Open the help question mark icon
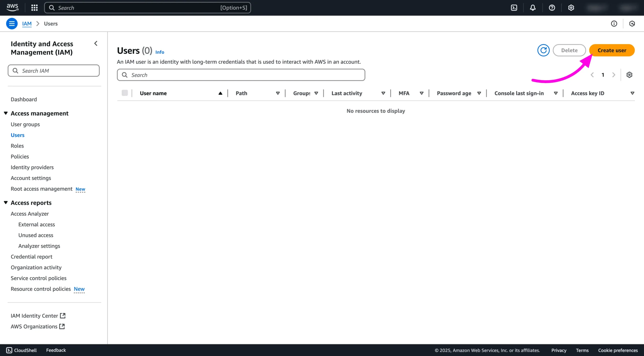The image size is (644, 356). pyautogui.click(x=552, y=8)
